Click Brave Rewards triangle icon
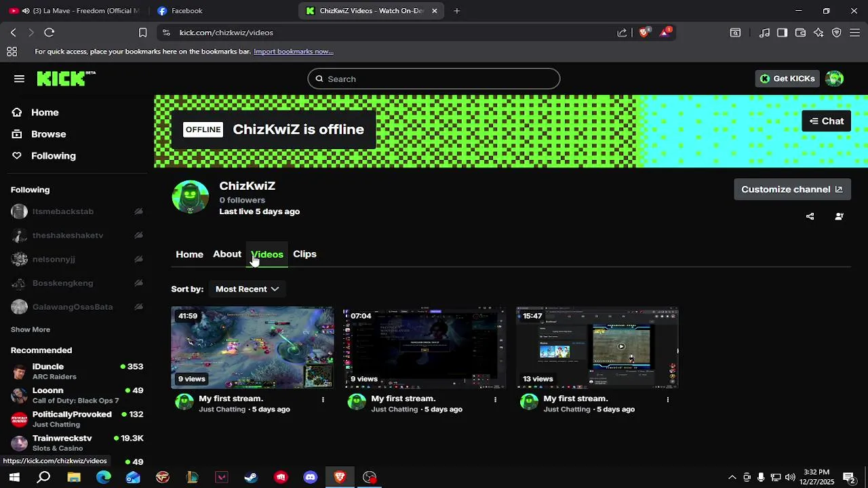The height and width of the screenshot is (488, 868). [x=665, y=32]
